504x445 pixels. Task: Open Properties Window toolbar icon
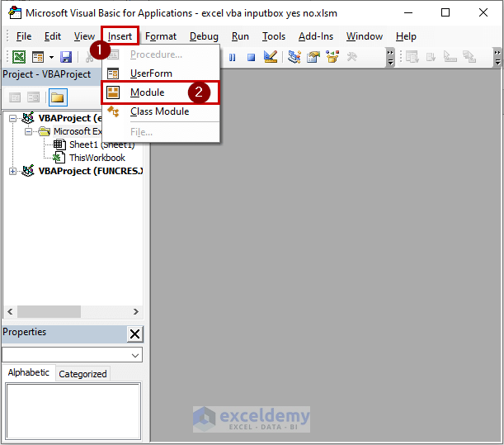point(313,57)
